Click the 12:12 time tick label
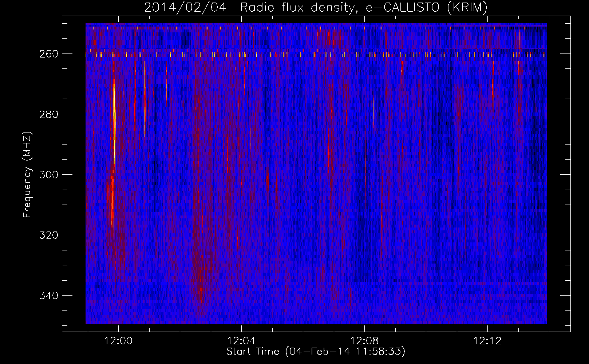Viewport: 589px width, 364px height. pos(487,341)
